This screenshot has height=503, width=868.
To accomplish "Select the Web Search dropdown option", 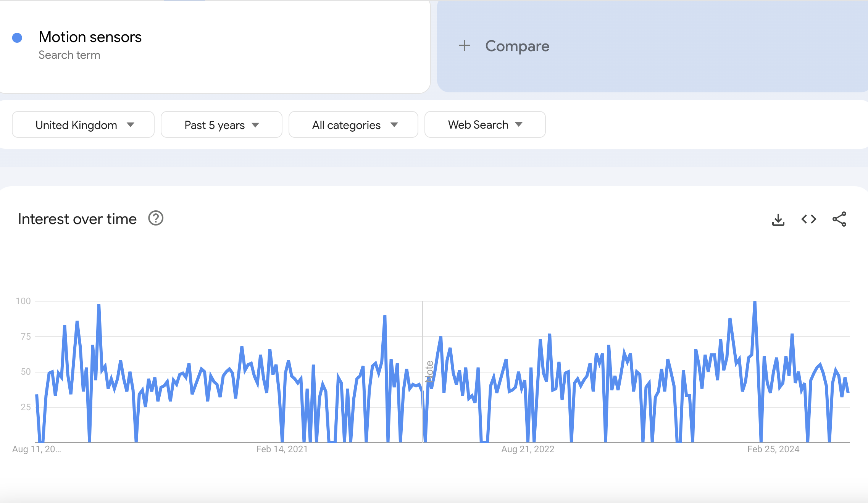I will 486,124.
